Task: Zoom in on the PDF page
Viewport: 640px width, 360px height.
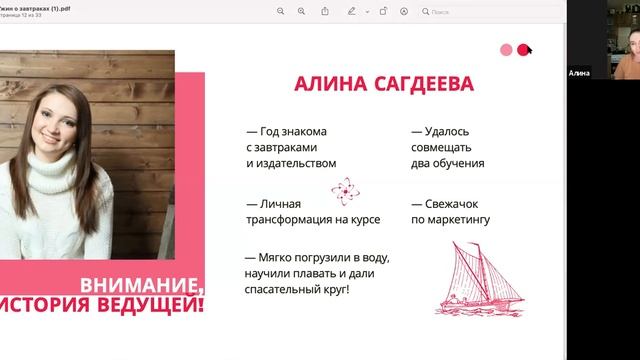Action: 301,11
